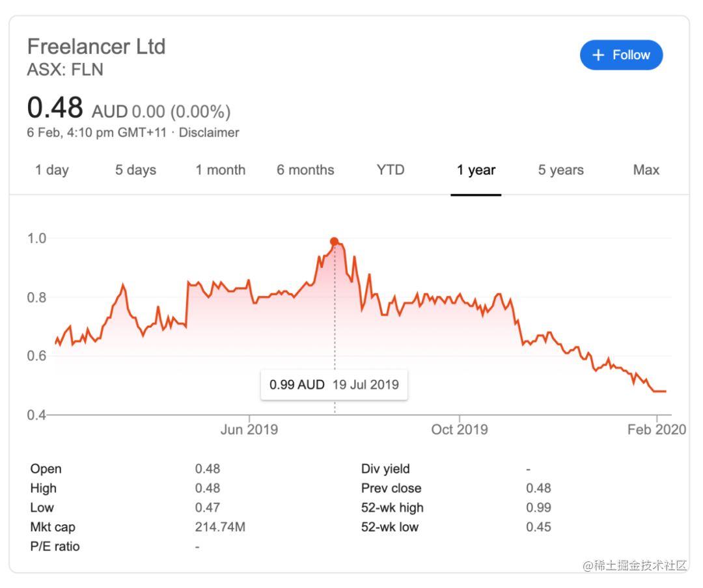Image resolution: width=703 pixels, height=588 pixels.
Task: Switch to the 1 day tab
Action: 52,170
